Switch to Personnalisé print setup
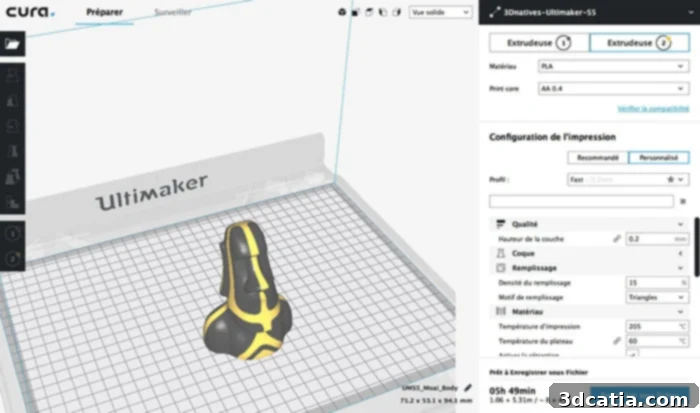700x413 pixels. [658, 158]
